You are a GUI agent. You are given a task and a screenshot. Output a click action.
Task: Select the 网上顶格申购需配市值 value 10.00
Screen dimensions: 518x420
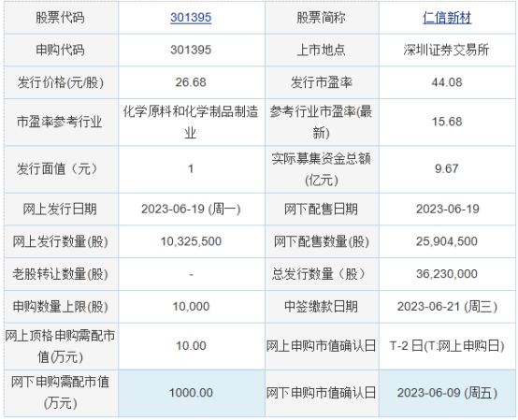191,346
